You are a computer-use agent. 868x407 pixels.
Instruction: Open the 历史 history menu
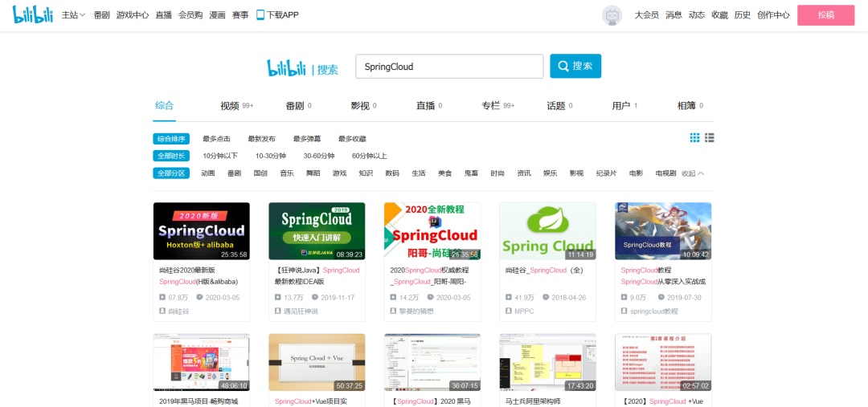tap(742, 14)
